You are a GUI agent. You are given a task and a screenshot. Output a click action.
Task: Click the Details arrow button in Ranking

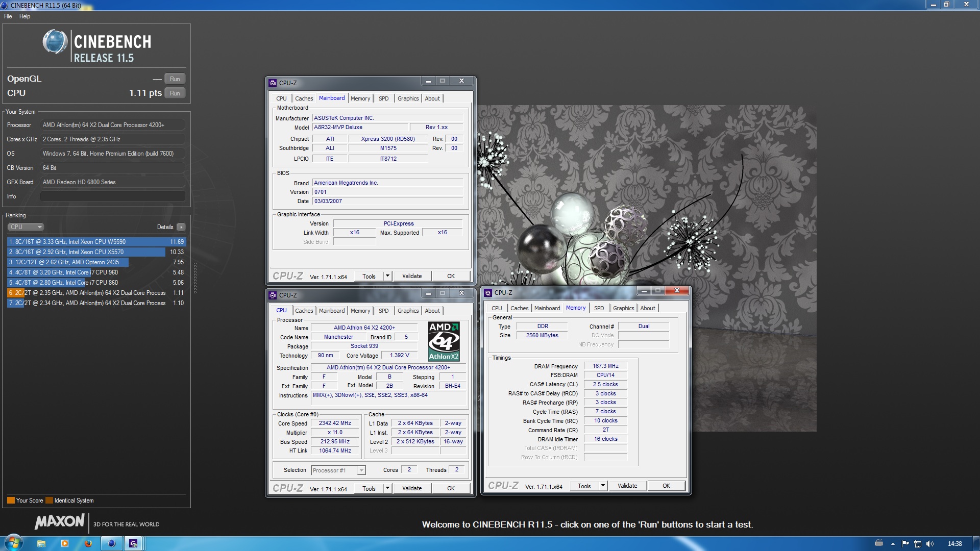click(181, 227)
